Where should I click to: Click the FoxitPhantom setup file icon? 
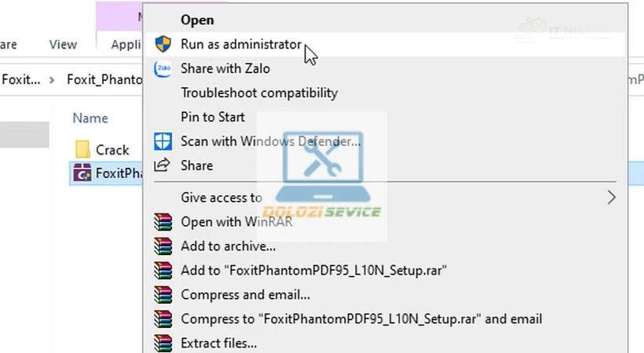[x=82, y=173]
